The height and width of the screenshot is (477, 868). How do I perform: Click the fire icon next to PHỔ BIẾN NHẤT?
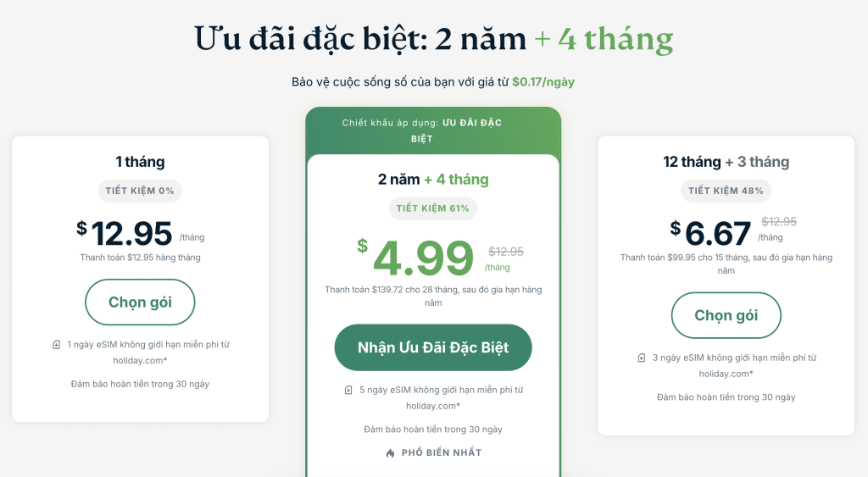[390, 453]
